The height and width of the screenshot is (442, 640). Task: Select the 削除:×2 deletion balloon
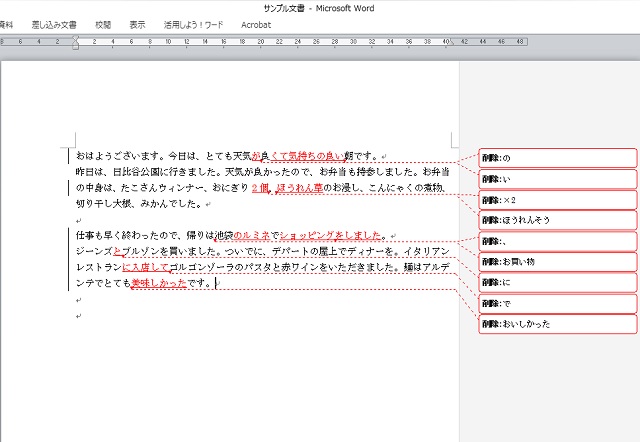click(x=557, y=200)
